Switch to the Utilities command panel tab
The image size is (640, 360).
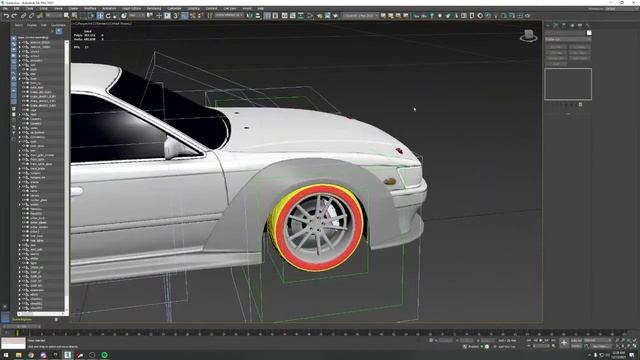coord(587,25)
